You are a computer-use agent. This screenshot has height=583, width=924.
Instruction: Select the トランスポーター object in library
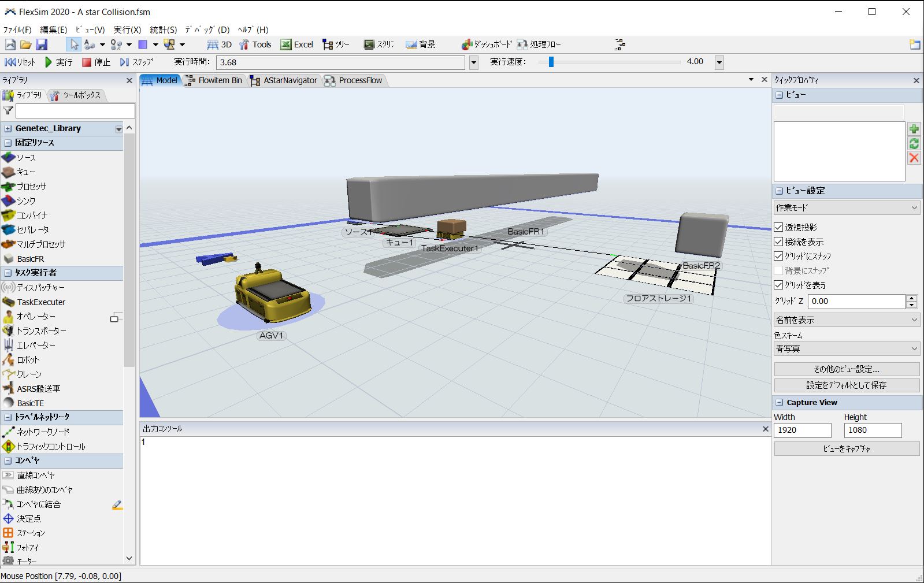(x=40, y=331)
